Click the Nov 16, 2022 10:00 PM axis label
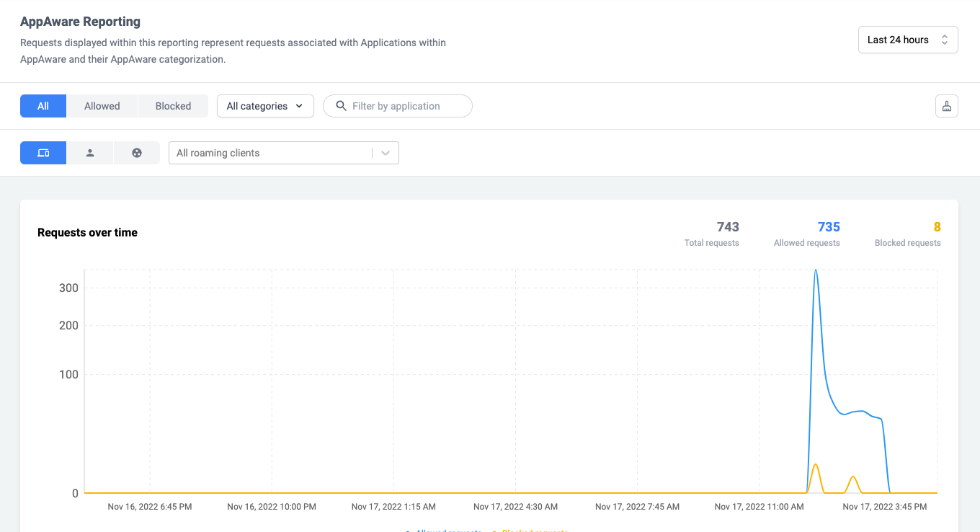980x532 pixels. 272,507
